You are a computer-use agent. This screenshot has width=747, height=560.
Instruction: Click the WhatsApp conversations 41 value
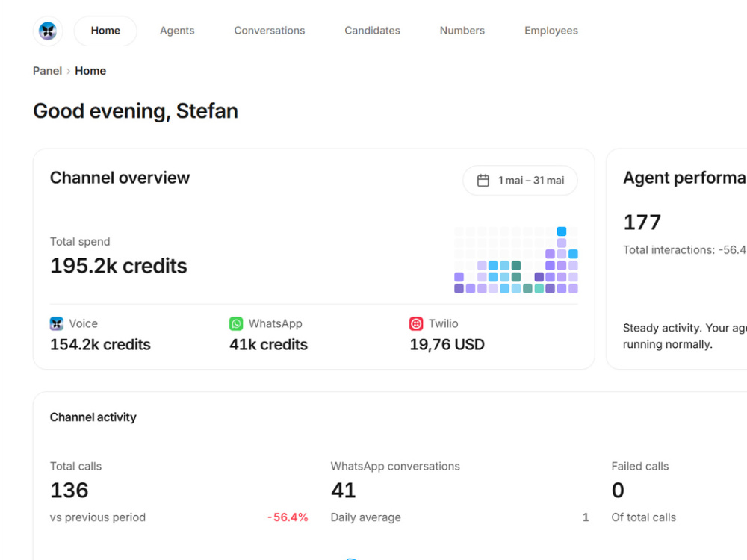point(344,491)
